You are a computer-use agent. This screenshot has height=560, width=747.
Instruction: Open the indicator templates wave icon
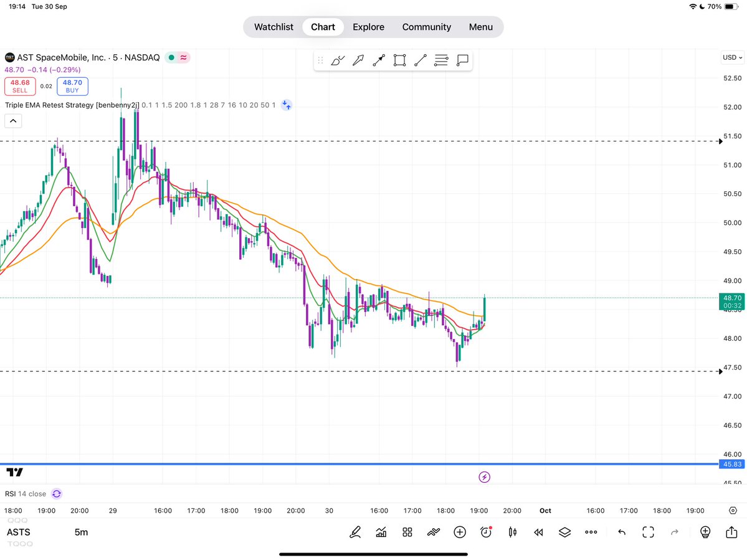tap(434, 533)
